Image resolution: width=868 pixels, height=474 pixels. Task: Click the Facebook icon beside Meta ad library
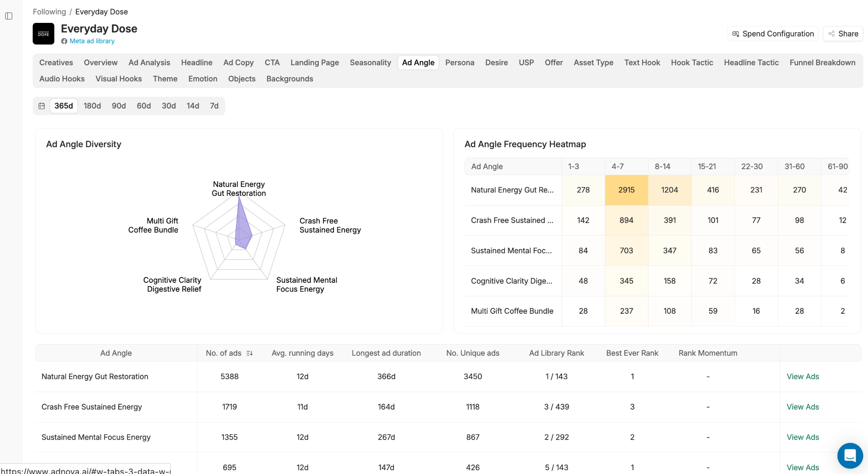[x=64, y=41]
